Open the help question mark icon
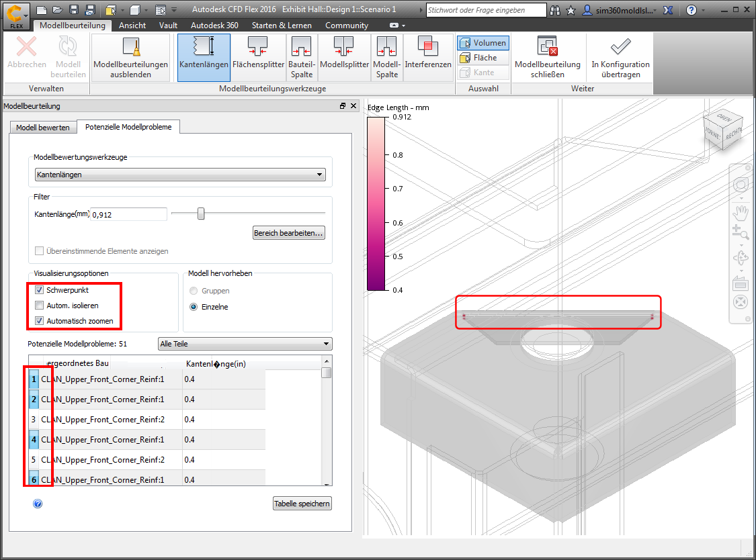756x560 pixels. [x=691, y=10]
